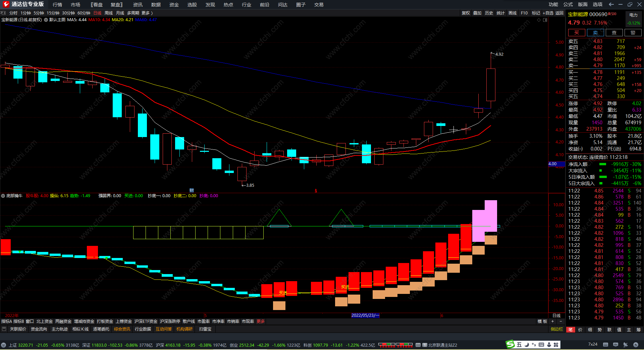This screenshot has height=350, width=644.
Task: Click the red 买 buy button
Action: click(x=577, y=33)
